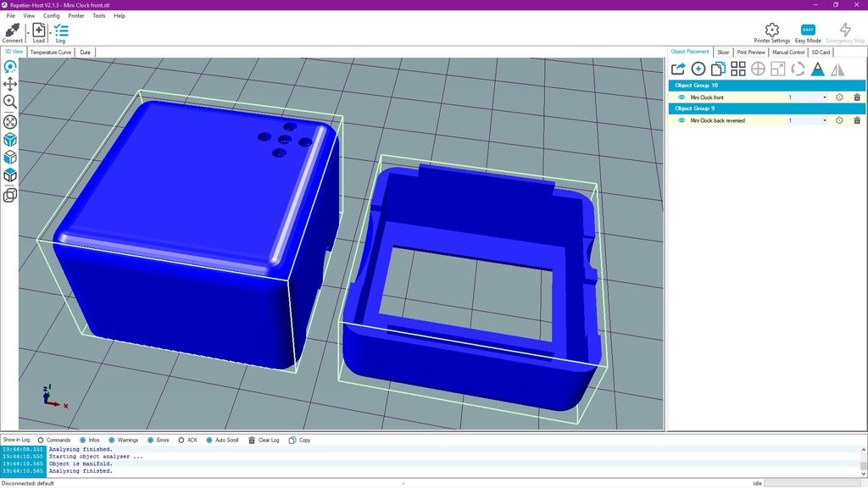The width and height of the screenshot is (868, 488).
Task: Open copies dropdown for Mini Clock front
Action: [824, 97]
